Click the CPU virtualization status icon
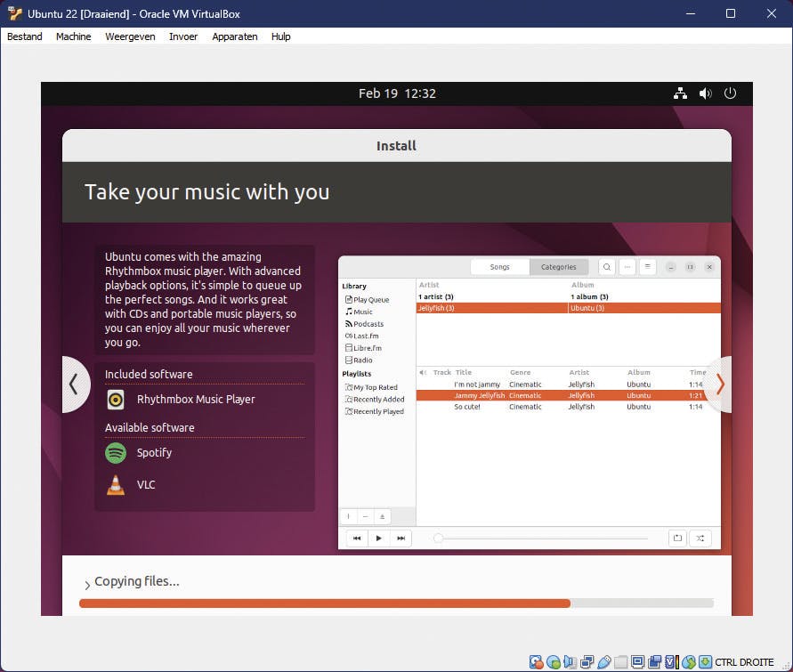Image resolution: width=793 pixels, height=672 pixels. pyautogui.click(x=672, y=662)
